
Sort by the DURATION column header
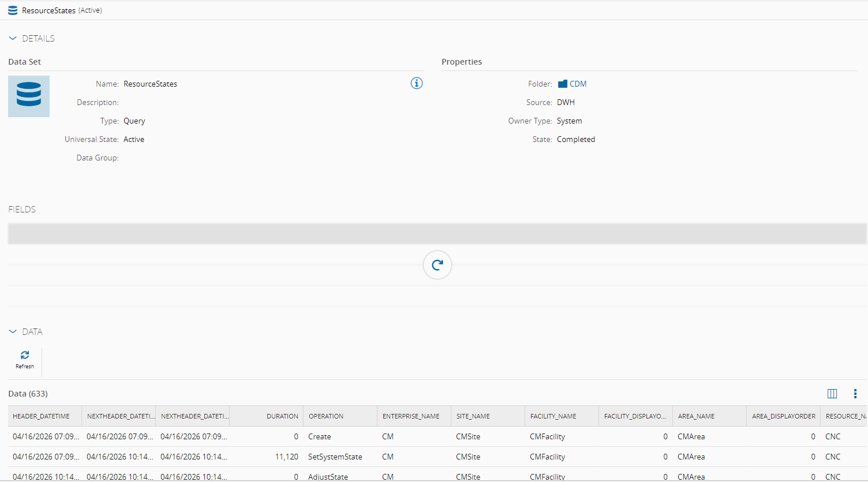click(x=282, y=416)
